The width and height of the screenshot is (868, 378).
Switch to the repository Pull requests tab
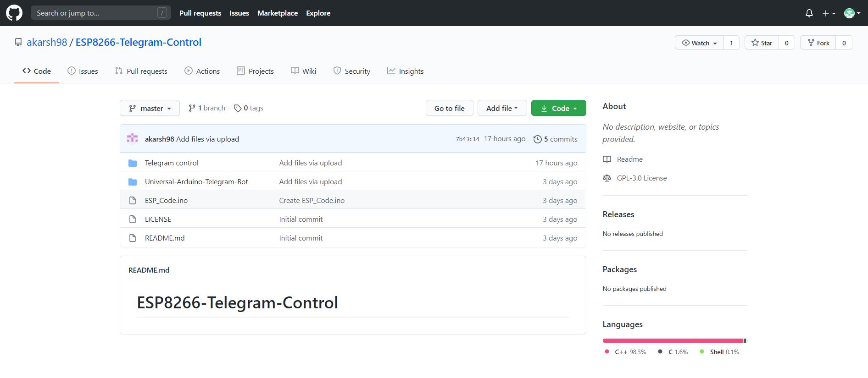pos(141,71)
